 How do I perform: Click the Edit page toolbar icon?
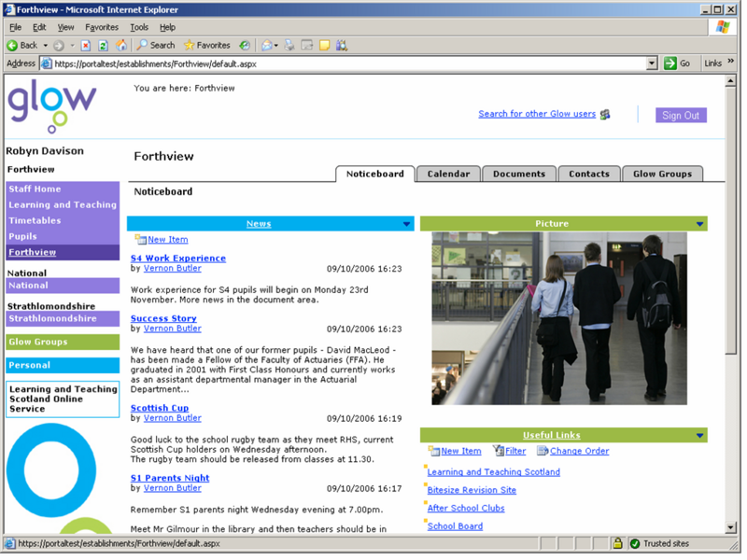tap(307, 46)
